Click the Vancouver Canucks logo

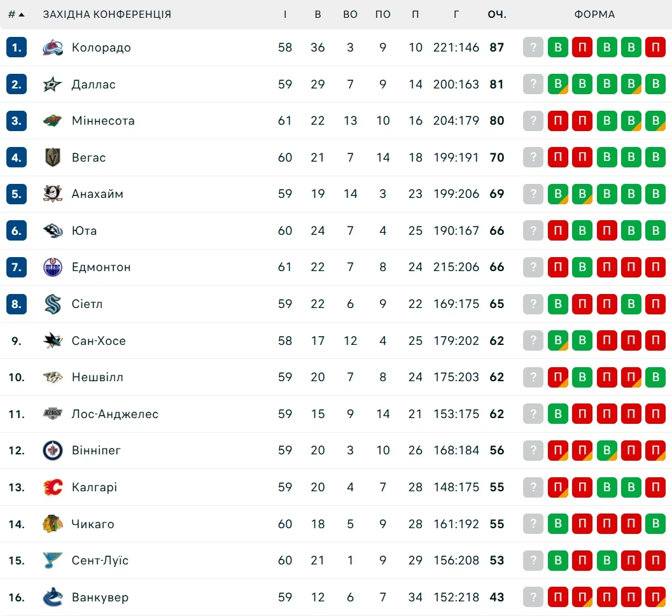point(53,598)
